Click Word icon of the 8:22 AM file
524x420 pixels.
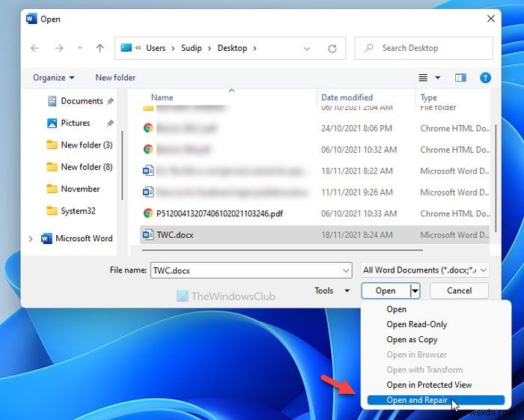click(148, 171)
